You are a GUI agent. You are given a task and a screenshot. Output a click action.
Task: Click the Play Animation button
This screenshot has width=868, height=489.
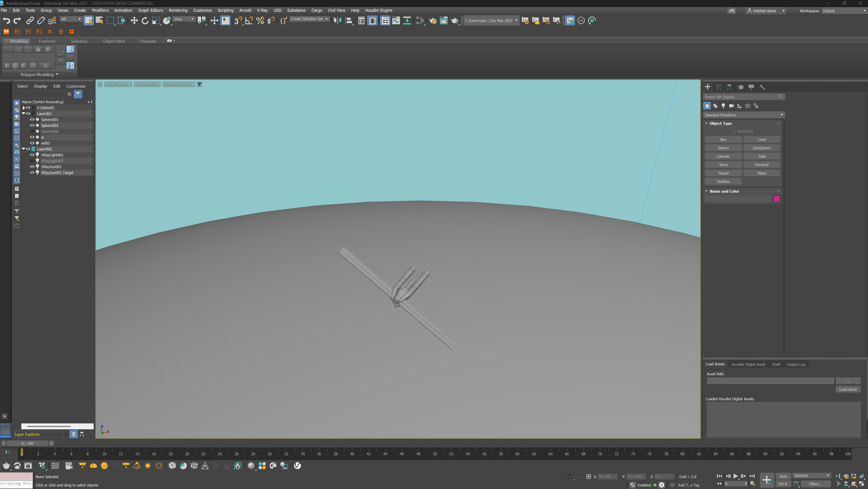click(x=736, y=476)
